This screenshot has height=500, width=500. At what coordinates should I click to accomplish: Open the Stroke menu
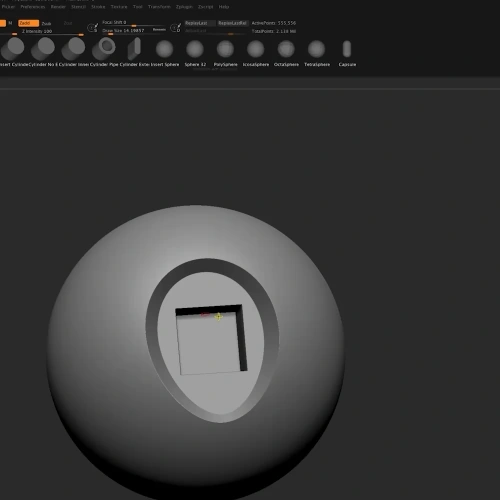(98, 7)
